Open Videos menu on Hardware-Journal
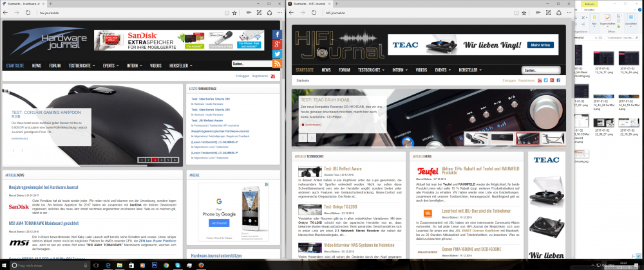 (x=156, y=66)
